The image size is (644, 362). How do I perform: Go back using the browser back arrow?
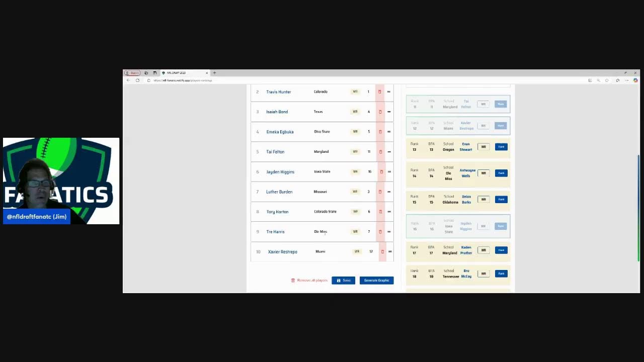(128, 80)
